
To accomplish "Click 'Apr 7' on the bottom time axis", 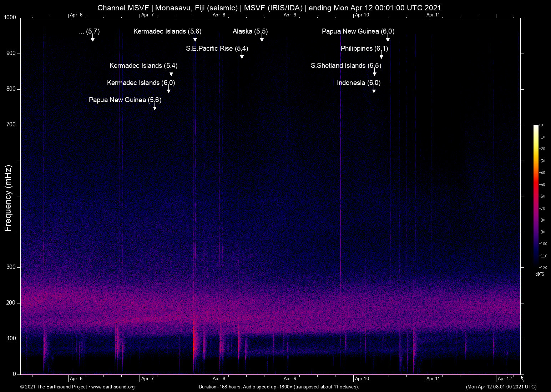I will (x=147, y=379).
